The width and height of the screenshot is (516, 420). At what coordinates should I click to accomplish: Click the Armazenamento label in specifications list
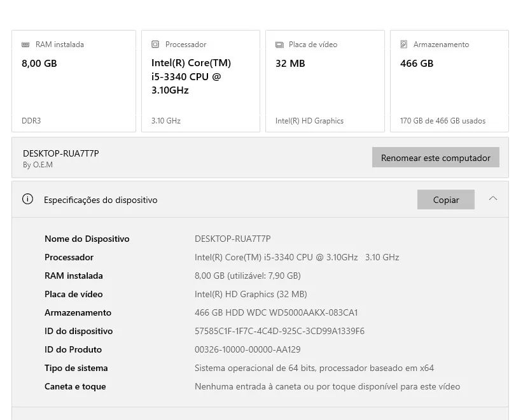click(78, 312)
